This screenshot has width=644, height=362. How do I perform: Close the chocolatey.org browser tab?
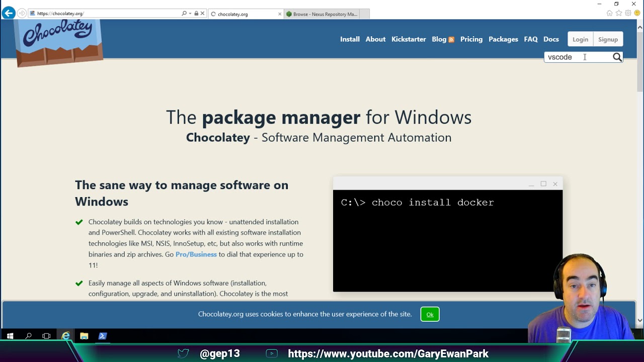tap(280, 14)
